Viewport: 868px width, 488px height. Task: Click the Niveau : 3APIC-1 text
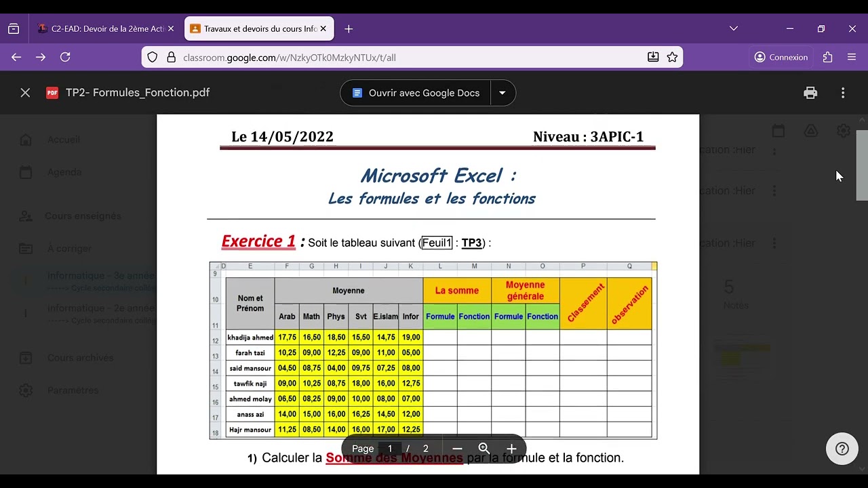588,137
